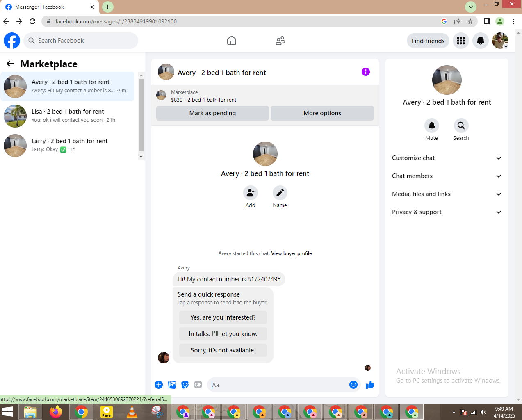
Task: Open Avery 2 bed 1 bath conversation
Action: click(x=68, y=87)
